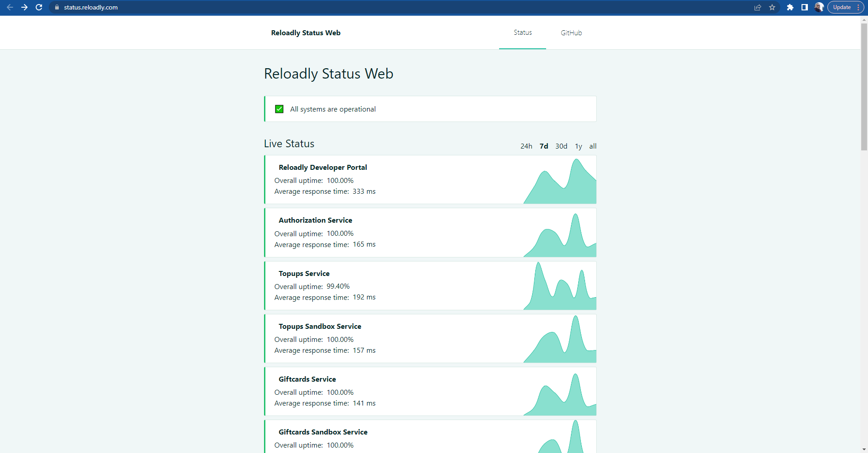The width and height of the screenshot is (868, 453).
Task: Click the 157 ms average response time
Action: click(x=364, y=350)
